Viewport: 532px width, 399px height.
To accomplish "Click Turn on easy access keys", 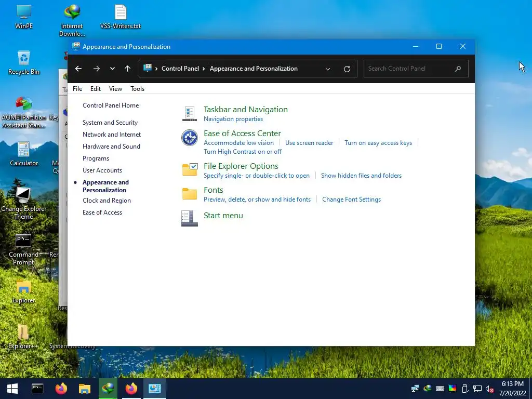I will coord(378,143).
